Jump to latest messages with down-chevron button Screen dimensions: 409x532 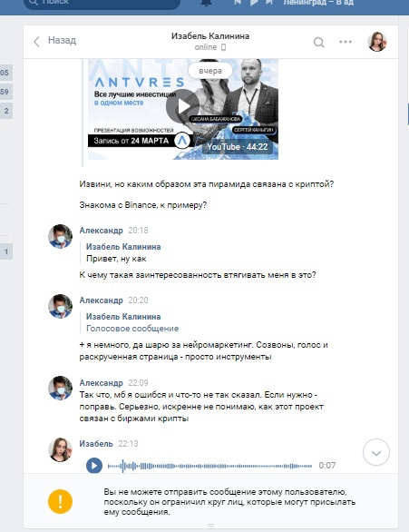tap(375, 452)
